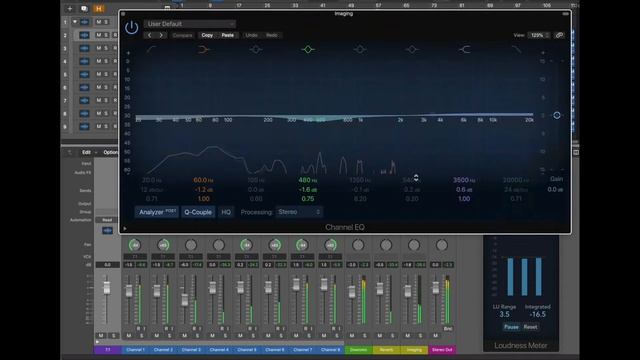Viewport: 640px width, 360px height.
Task: Go to the previous preset arrow
Action: click(149, 35)
